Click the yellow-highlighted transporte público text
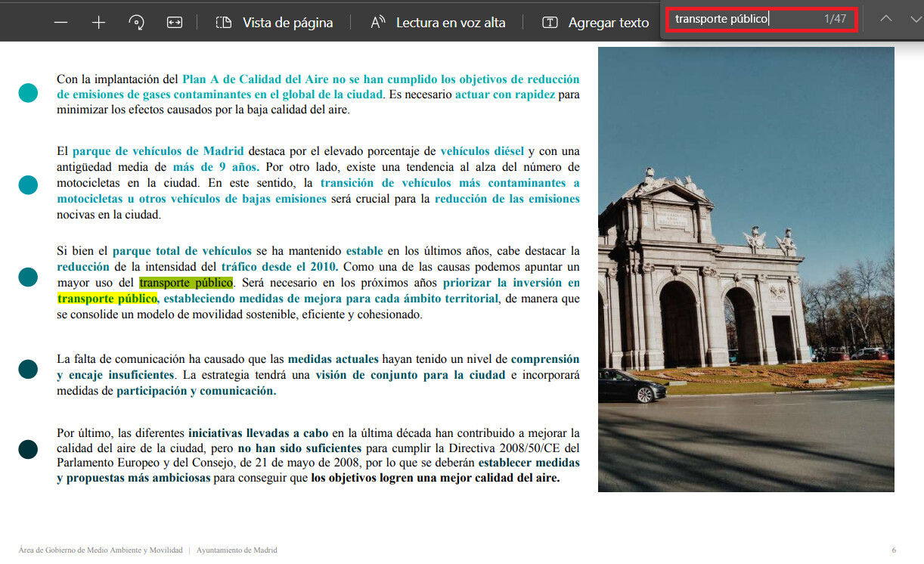924x564 pixels. coord(107,299)
